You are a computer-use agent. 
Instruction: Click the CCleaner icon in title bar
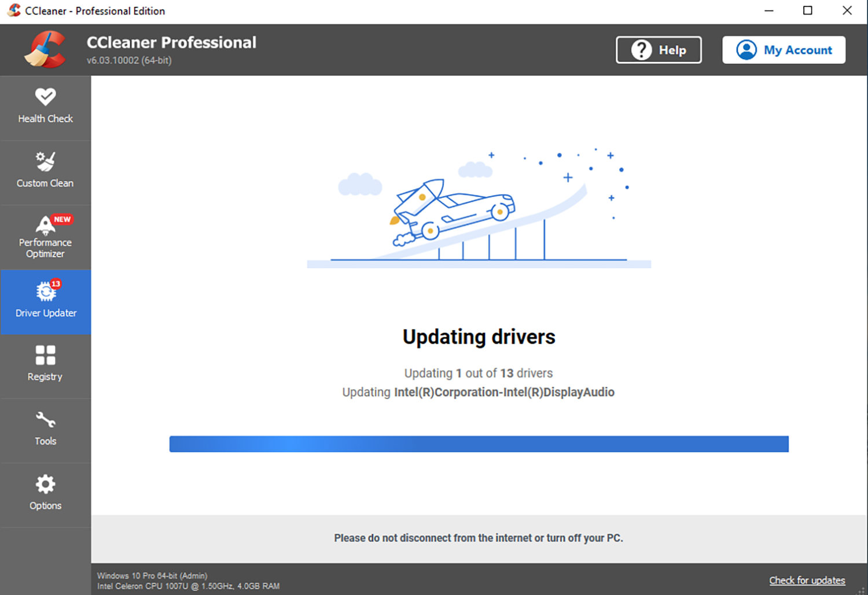click(14, 10)
